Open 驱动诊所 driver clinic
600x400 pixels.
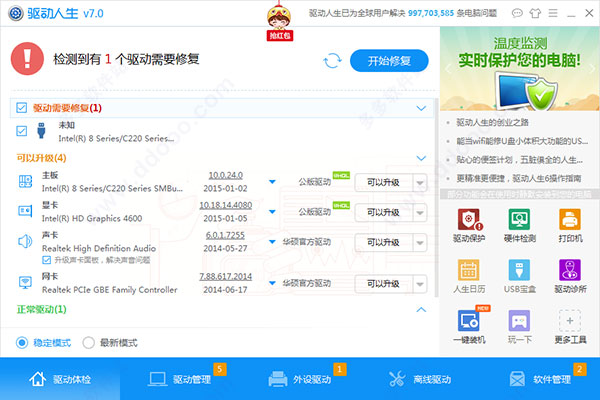570,270
